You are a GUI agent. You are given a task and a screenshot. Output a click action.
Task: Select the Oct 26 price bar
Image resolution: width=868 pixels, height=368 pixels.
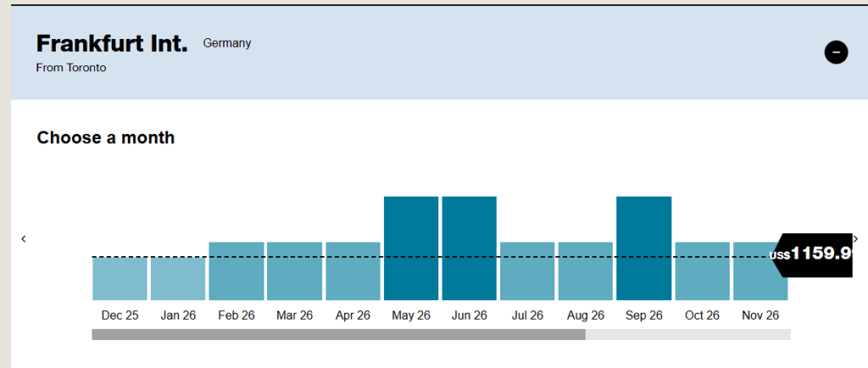coord(702,271)
